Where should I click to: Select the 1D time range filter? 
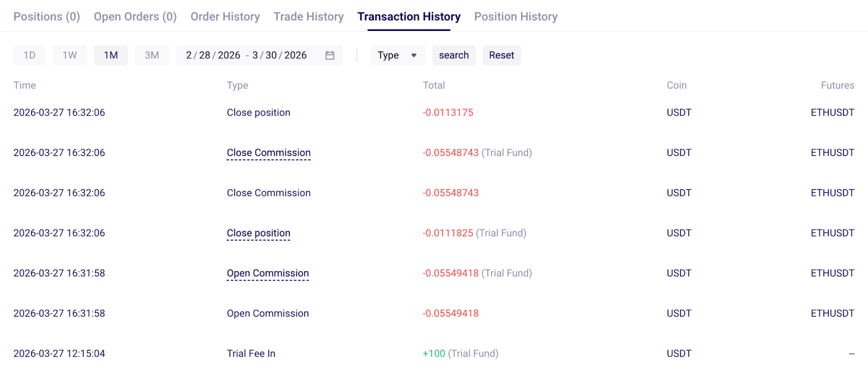click(x=29, y=55)
